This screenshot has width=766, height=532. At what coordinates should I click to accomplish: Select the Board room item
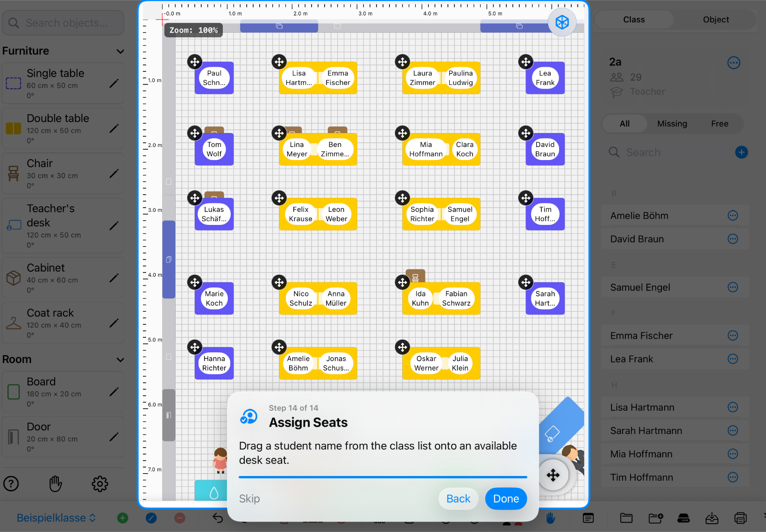[63, 392]
